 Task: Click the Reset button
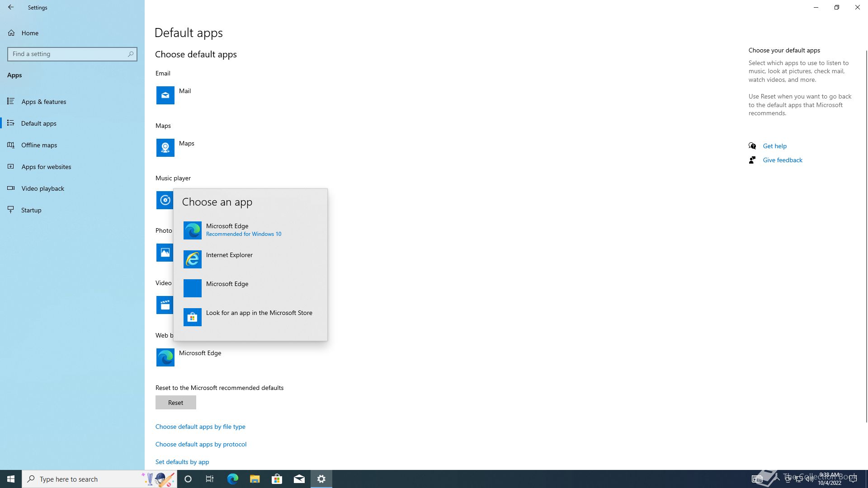click(x=176, y=403)
